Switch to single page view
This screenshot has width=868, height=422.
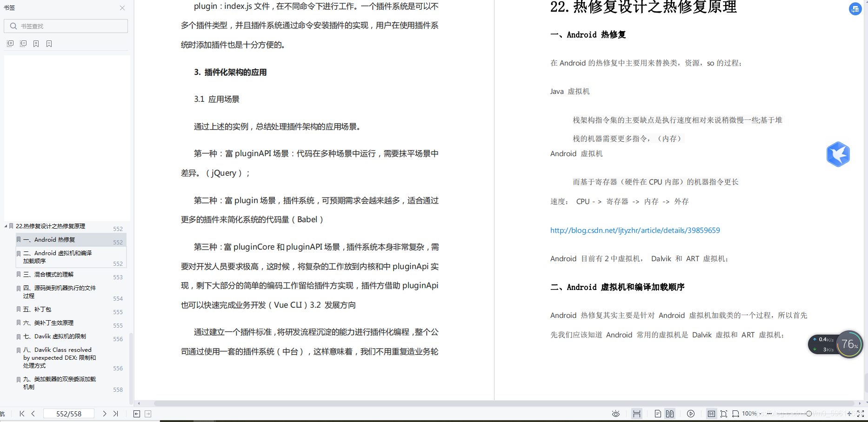pyautogui.click(x=658, y=414)
